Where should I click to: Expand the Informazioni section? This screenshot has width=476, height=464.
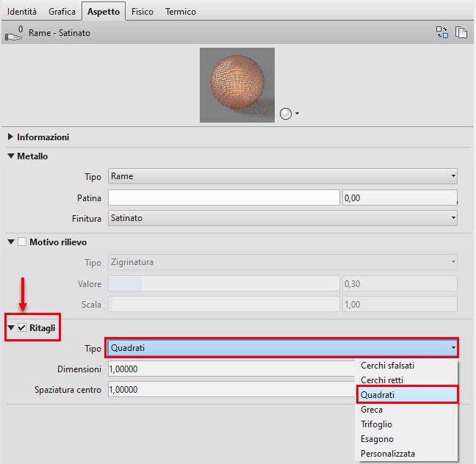[10, 137]
